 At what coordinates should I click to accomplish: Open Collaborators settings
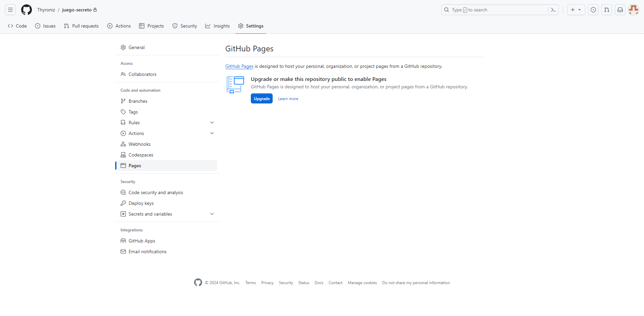click(168, 74)
